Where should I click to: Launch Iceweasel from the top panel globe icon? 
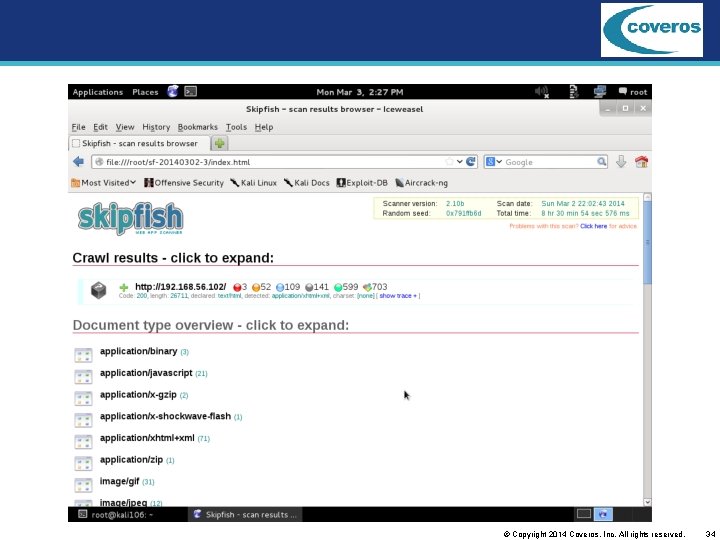[173, 91]
